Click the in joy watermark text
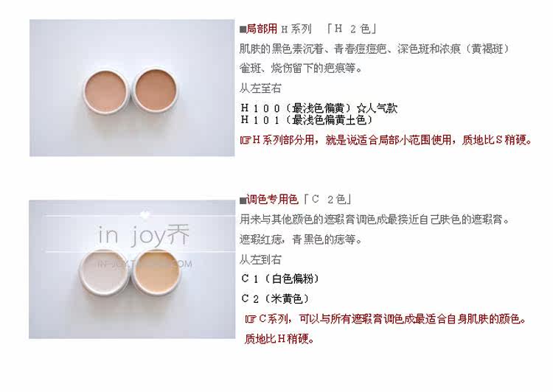Screen dimensions: 553x392 (x=144, y=235)
